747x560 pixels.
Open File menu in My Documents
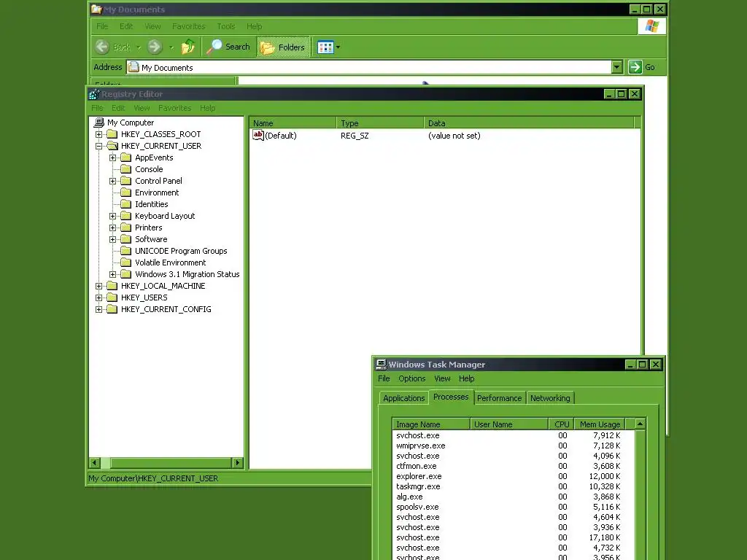click(x=102, y=26)
